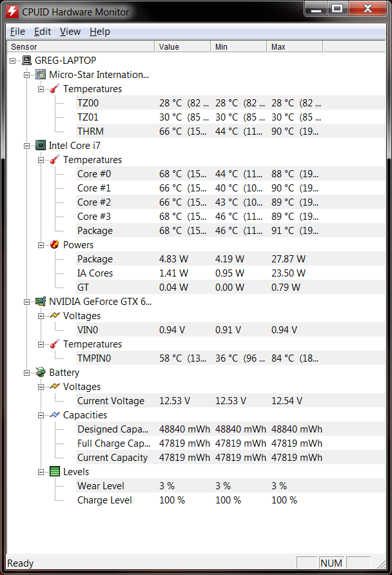Select the TZ00 temperature row
Viewport: 392px width, 575px height.
231,103
